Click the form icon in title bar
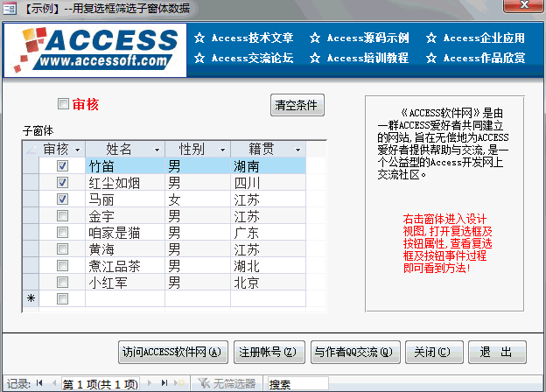The height and width of the screenshot is (392, 546). (x=10, y=8)
